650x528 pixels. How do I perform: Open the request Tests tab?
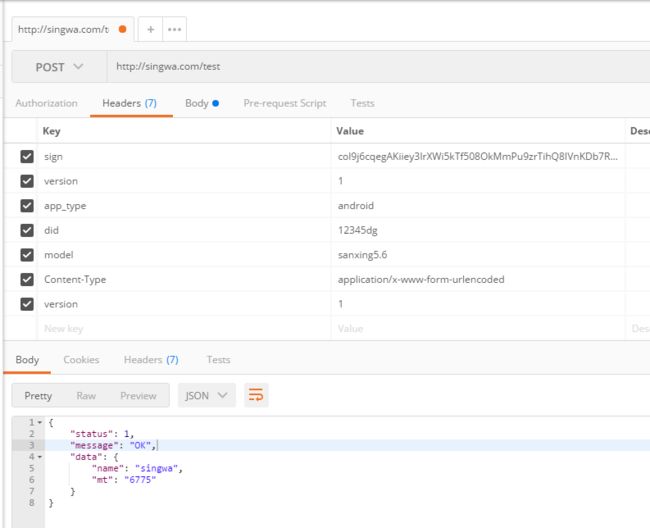coord(362,103)
